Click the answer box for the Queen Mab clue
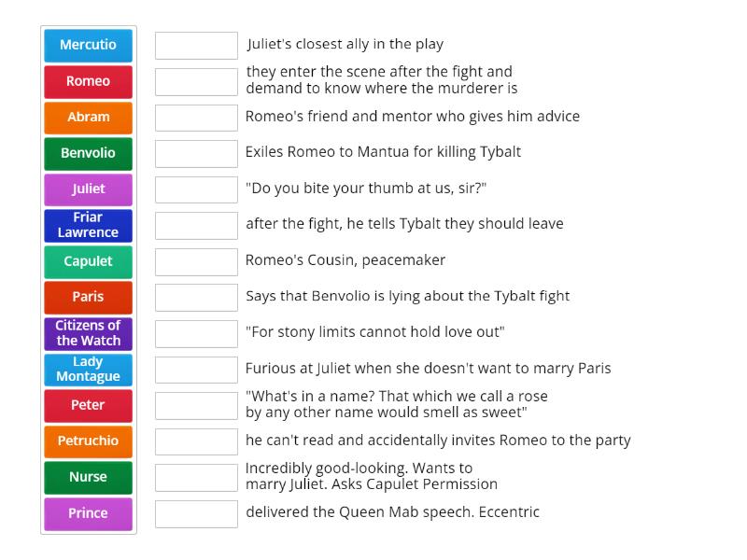Screen dimensions: 747x560 196,511
